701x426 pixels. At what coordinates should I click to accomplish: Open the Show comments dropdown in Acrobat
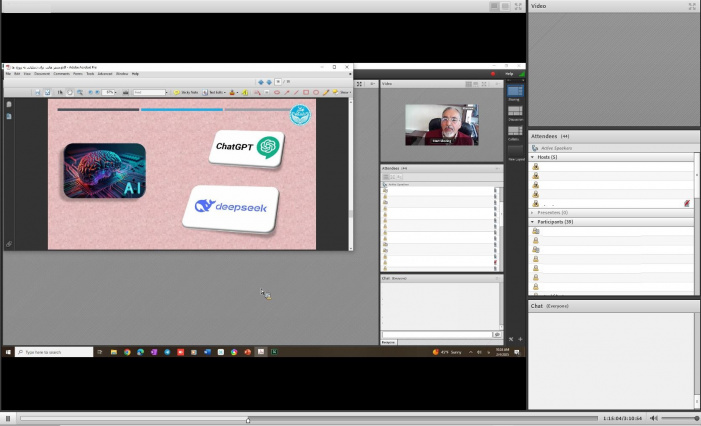pyautogui.click(x=342, y=93)
